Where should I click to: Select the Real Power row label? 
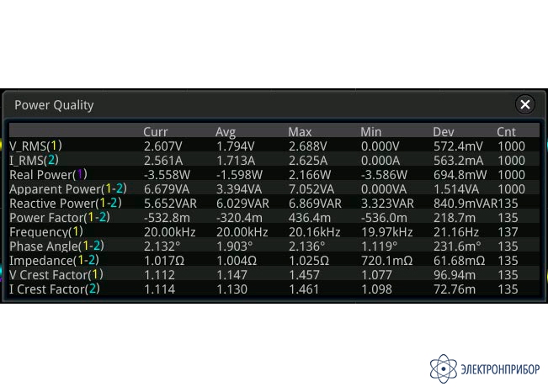(x=48, y=174)
